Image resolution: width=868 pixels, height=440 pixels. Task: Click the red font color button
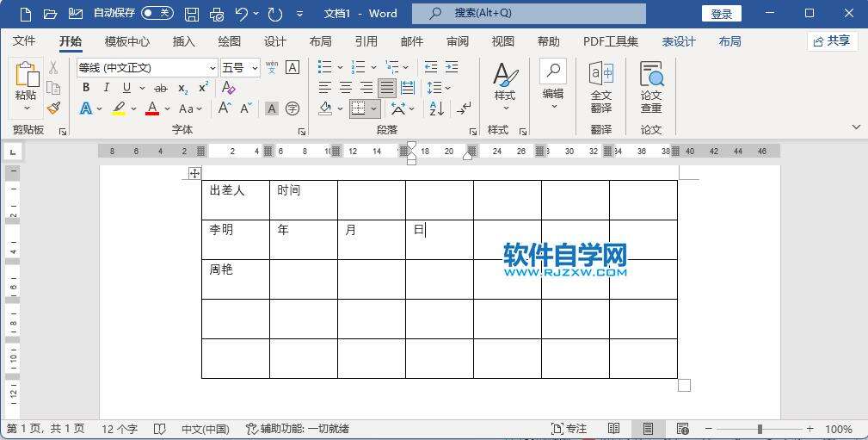152,108
